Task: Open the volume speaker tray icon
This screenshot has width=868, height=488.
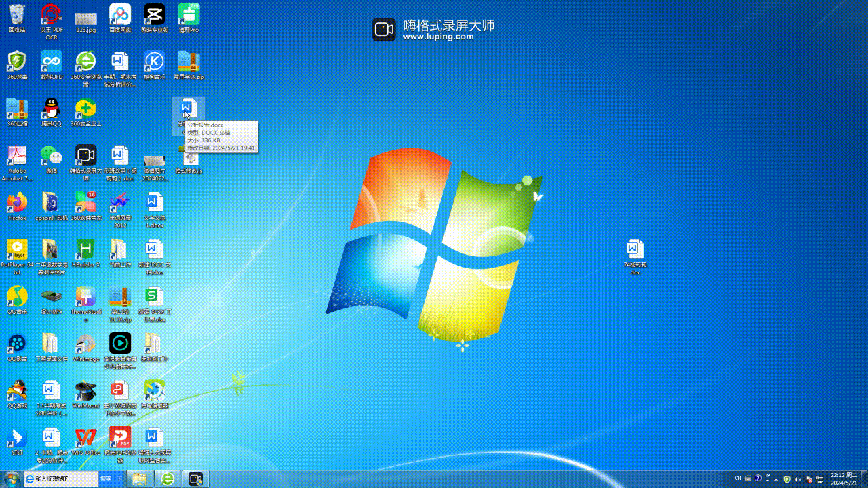Action: coord(797,479)
